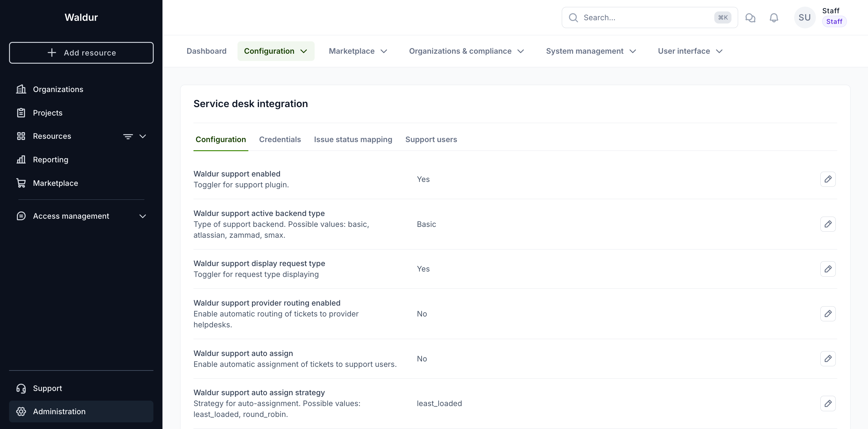868x429 pixels.
Task: Click 'Toggler for request type displaying' text
Action: [256, 274]
